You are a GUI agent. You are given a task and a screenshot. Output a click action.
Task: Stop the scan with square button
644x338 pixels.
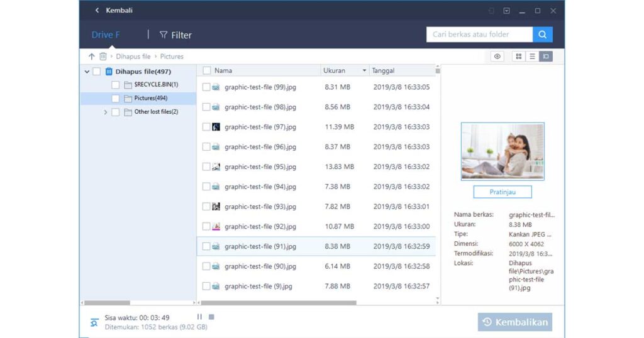211,317
